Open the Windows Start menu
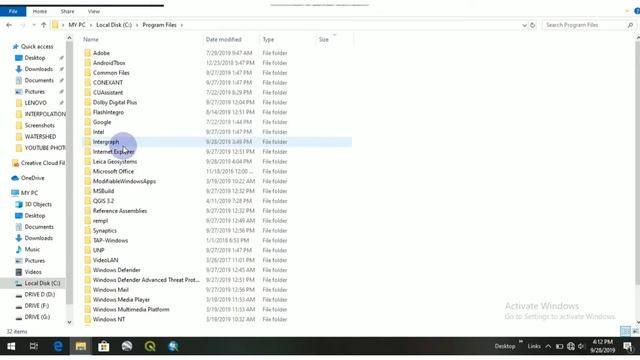The image size is (640, 360). point(11,347)
